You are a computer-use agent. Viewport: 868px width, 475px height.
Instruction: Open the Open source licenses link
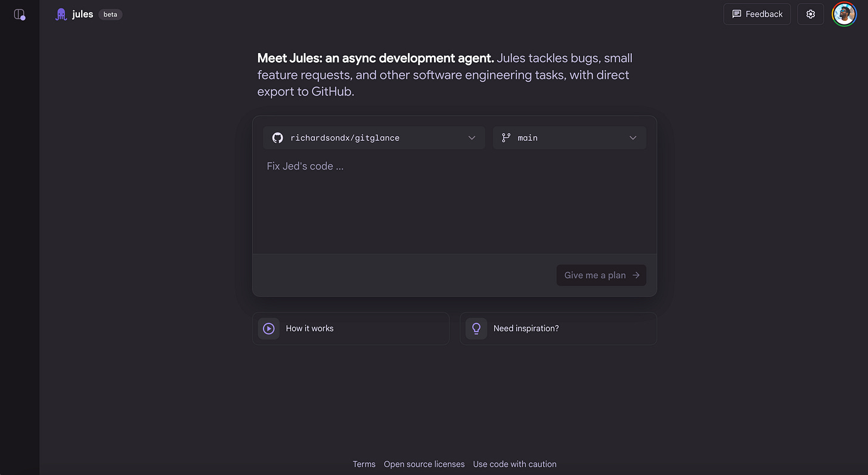[424, 464]
